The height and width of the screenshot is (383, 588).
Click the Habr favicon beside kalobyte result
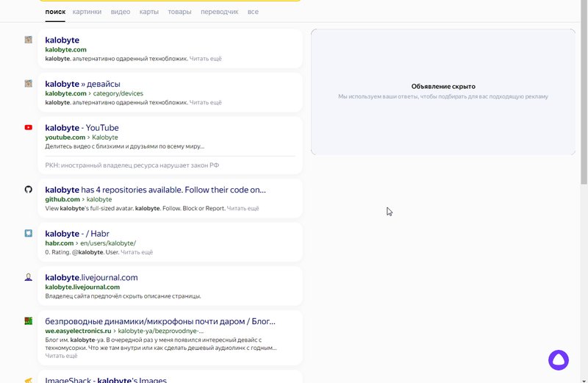tap(29, 233)
